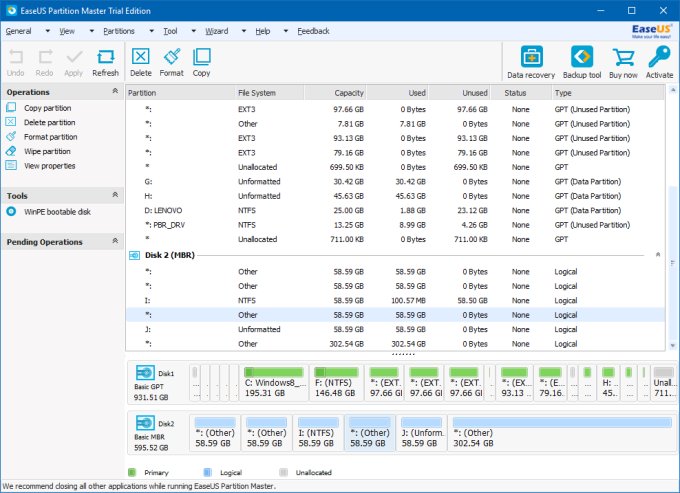Expand the Pending Operations section
The height and width of the screenshot is (493, 680).
coord(114,242)
